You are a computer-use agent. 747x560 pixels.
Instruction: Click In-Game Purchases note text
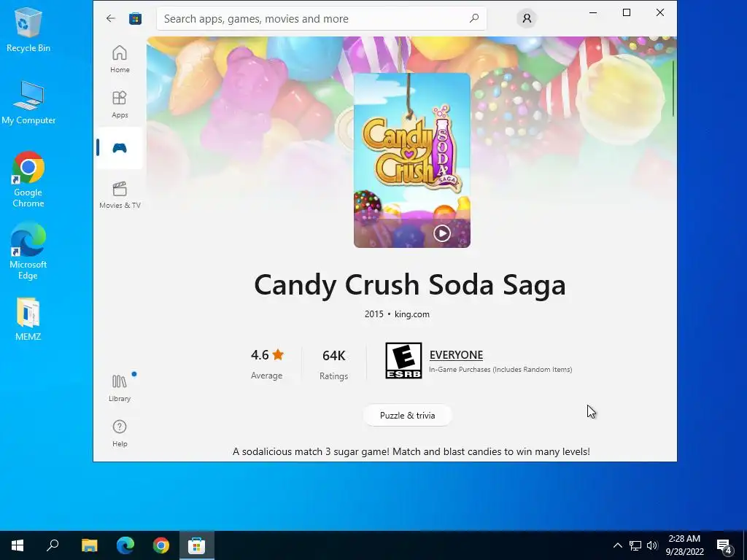pyautogui.click(x=500, y=370)
